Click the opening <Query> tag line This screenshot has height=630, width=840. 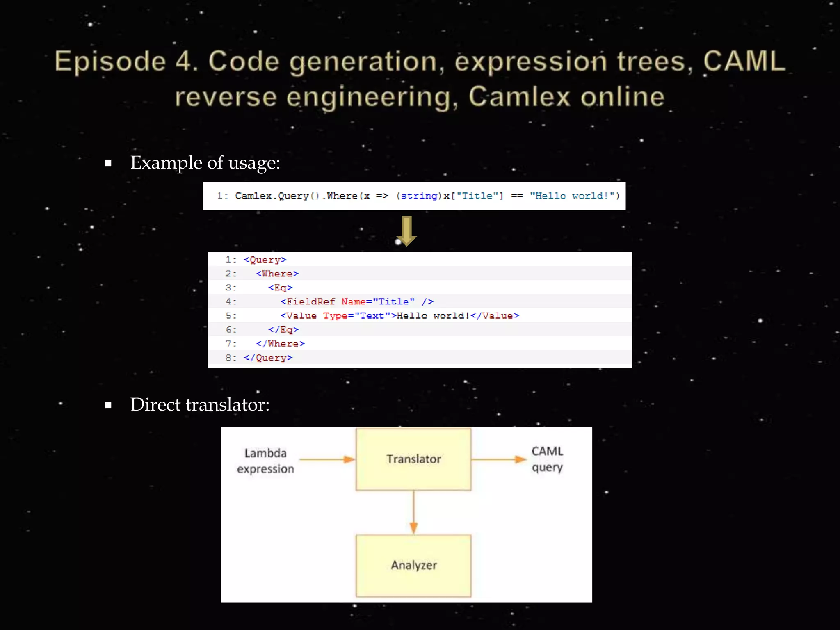[x=265, y=260]
